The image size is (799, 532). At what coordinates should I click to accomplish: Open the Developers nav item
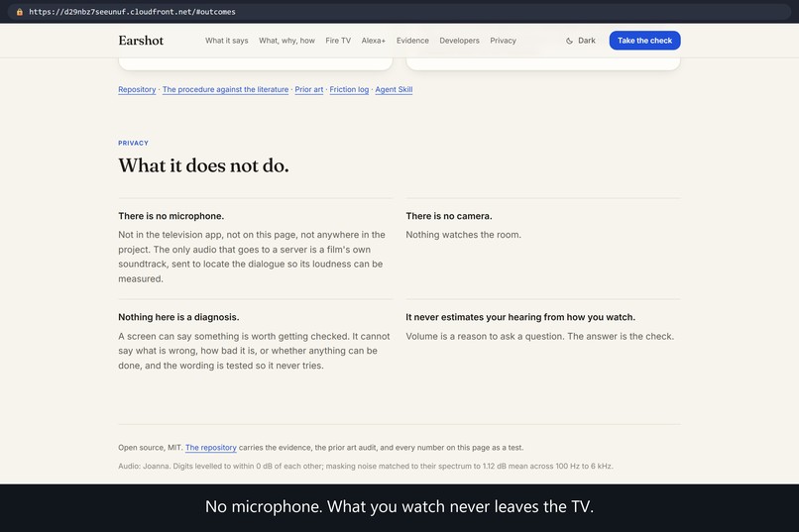click(x=460, y=41)
